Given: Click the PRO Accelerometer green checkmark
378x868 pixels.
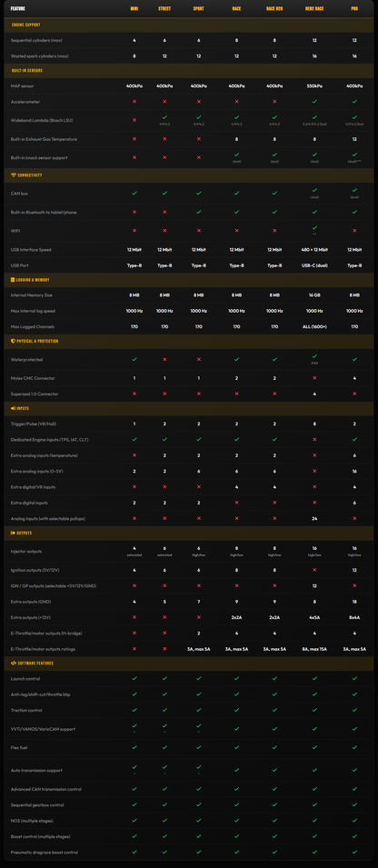Looking at the screenshot, I should tap(354, 102).
